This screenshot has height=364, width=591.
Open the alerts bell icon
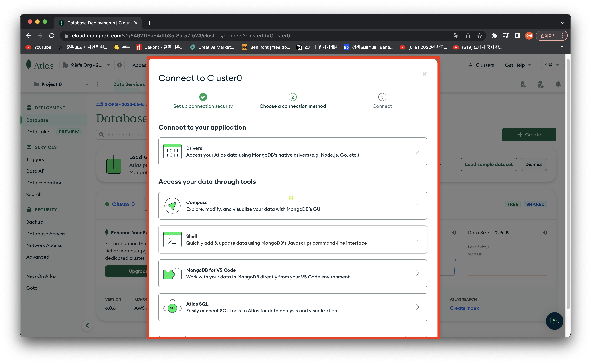(x=558, y=84)
